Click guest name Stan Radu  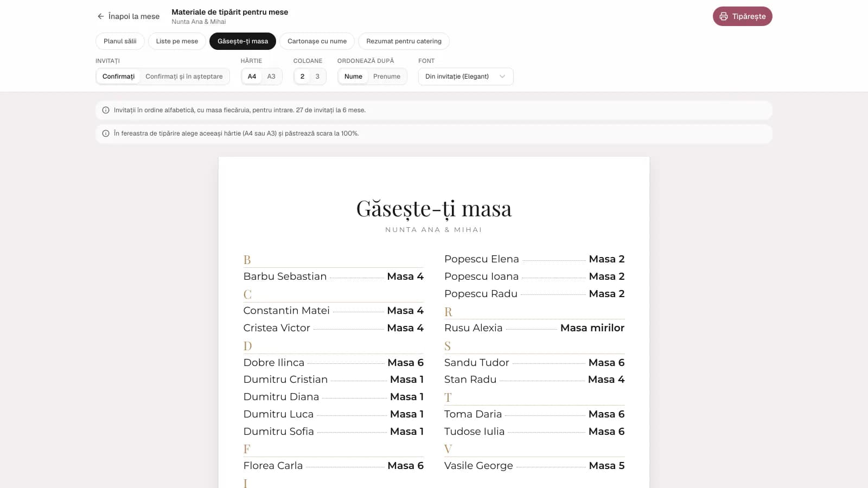coord(470,380)
